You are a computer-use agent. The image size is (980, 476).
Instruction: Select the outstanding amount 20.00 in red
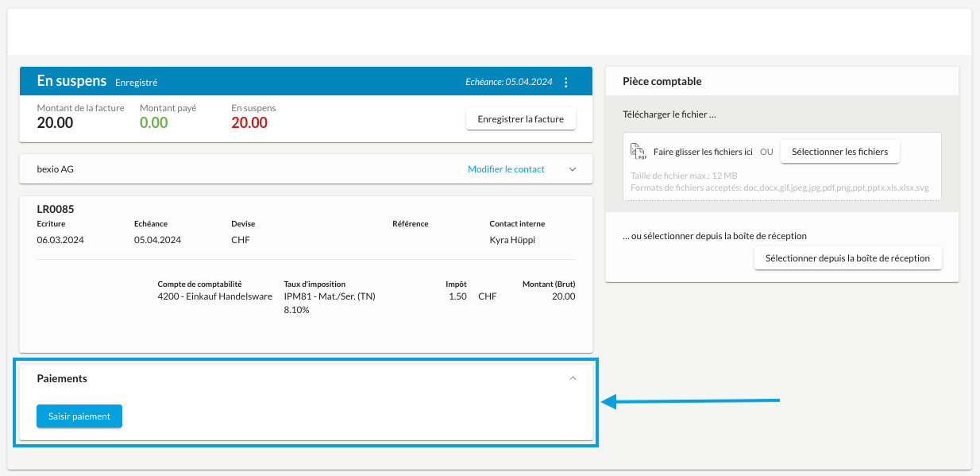point(249,122)
